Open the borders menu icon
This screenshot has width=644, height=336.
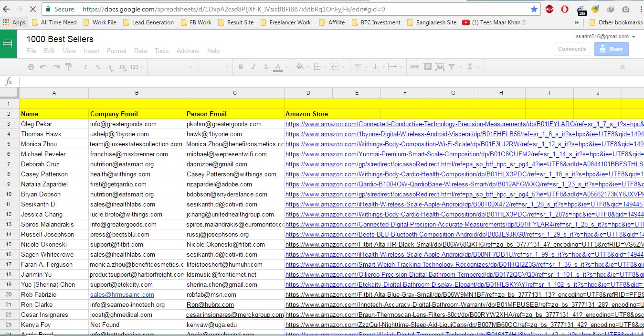pyautogui.click(x=317, y=67)
